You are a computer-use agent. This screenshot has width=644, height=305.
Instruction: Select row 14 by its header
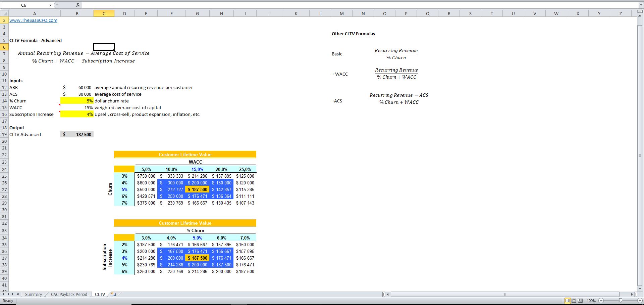tap(4, 101)
